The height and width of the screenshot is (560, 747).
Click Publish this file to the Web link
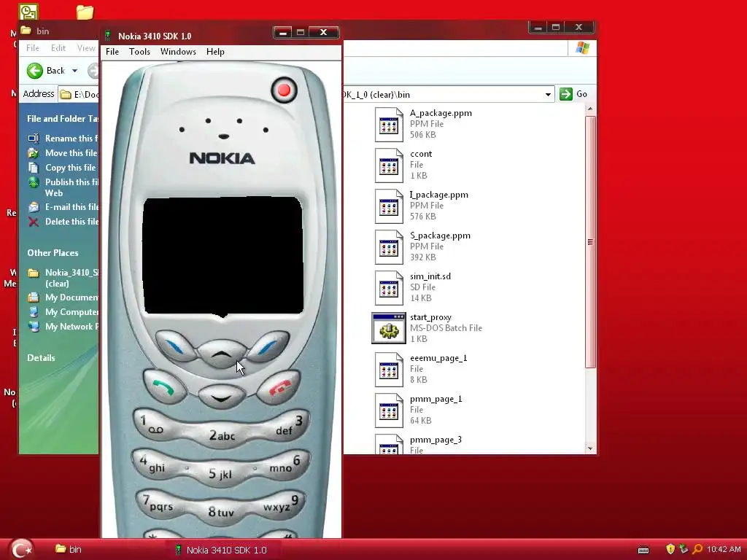[71, 187]
